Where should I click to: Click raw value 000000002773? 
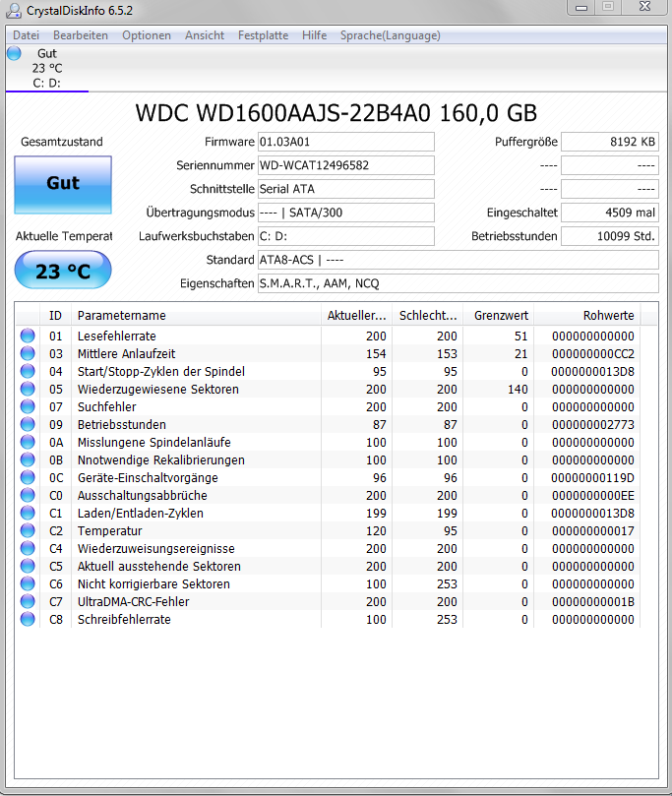coord(593,424)
